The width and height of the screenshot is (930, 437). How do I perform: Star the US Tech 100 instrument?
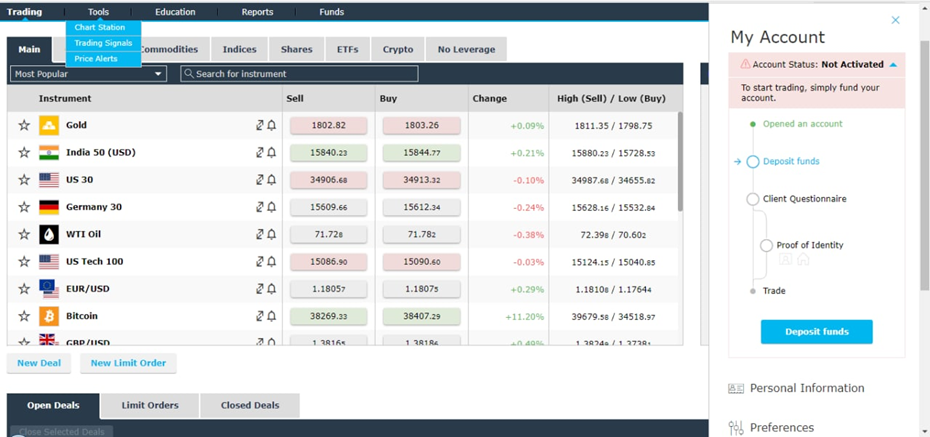[x=24, y=261]
